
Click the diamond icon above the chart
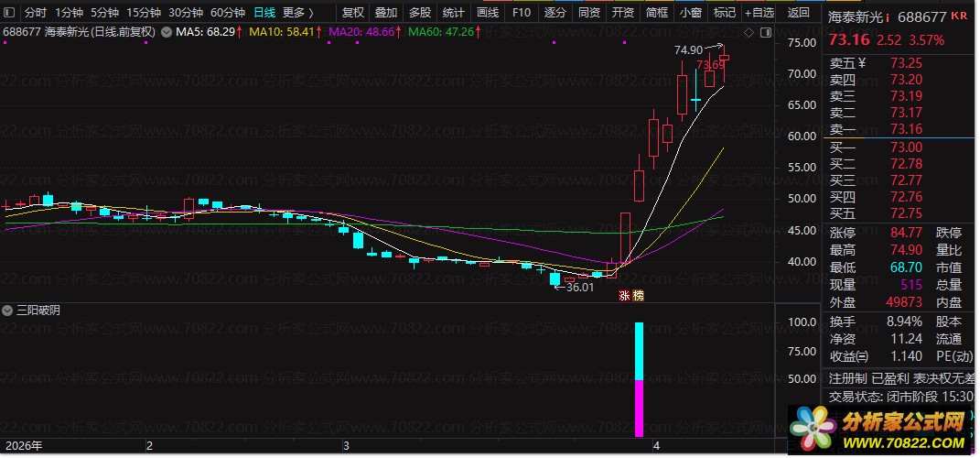pos(750,33)
